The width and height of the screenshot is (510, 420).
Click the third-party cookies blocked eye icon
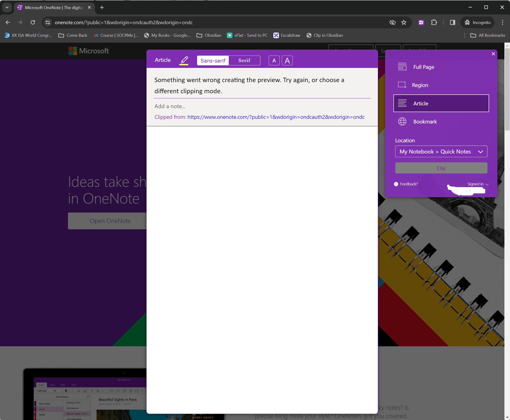[392, 23]
